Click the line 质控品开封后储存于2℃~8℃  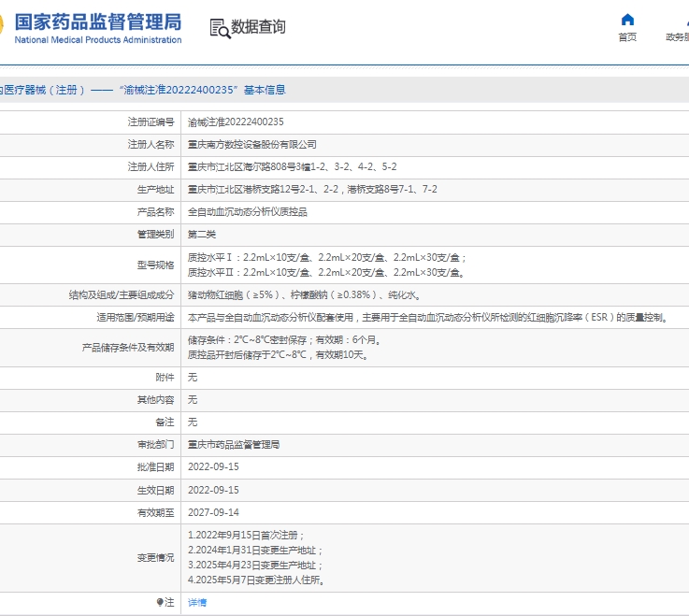tap(278, 354)
